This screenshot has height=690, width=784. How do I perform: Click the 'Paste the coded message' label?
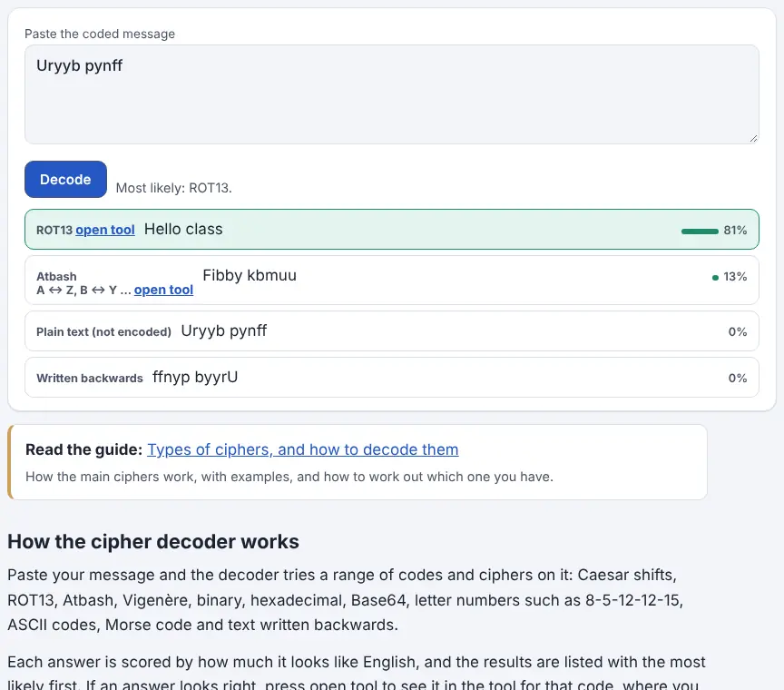point(100,34)
